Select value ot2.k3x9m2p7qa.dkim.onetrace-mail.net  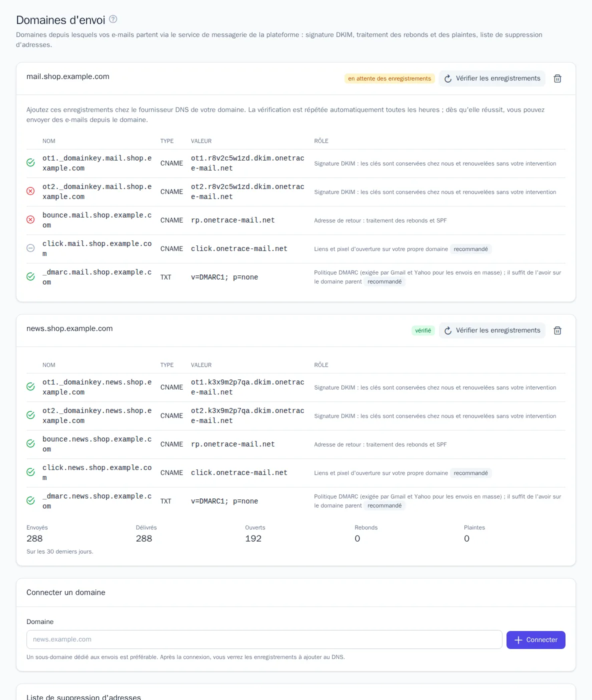click(x=247, y=416)
